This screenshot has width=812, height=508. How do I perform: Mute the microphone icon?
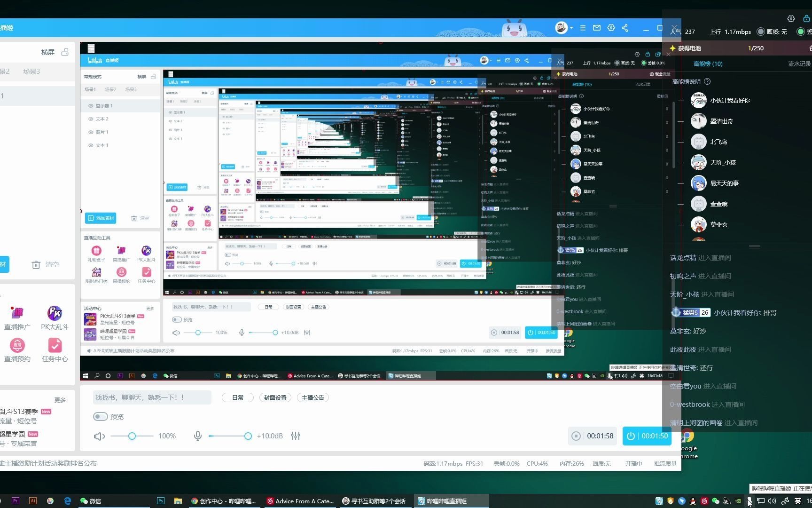[198, 437]
